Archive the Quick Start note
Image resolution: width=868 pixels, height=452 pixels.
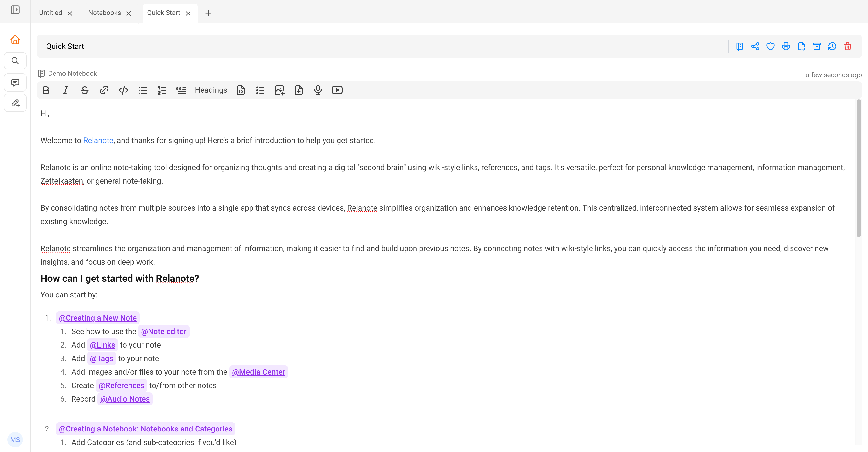(817, 47)
